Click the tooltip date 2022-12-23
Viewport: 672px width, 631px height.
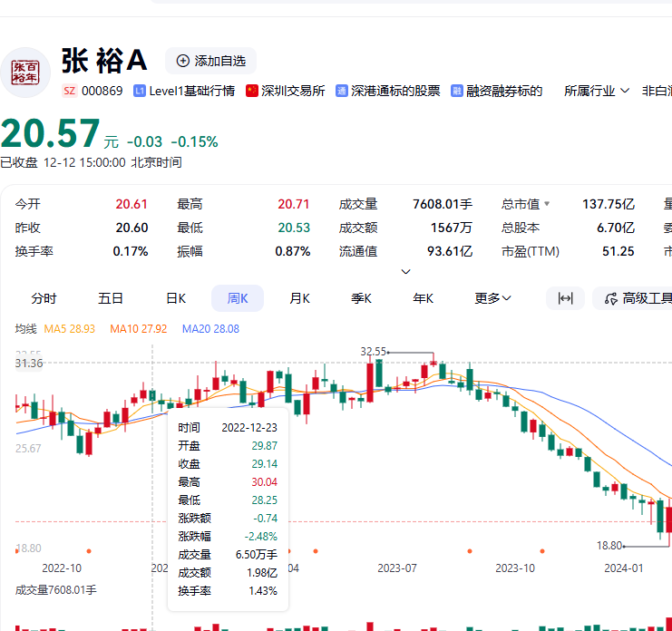pyautogui.click(x=249, y=428)
